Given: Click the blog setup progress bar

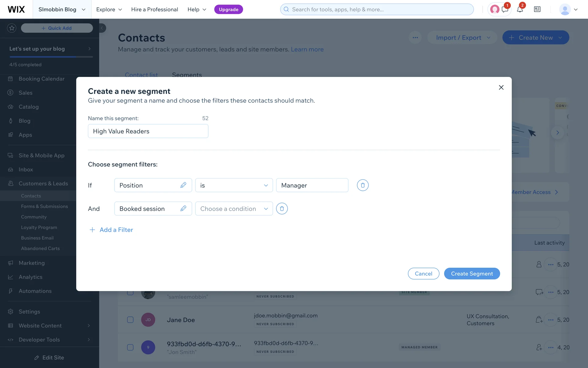Looking at the screenshot, I should pos(51,57).
